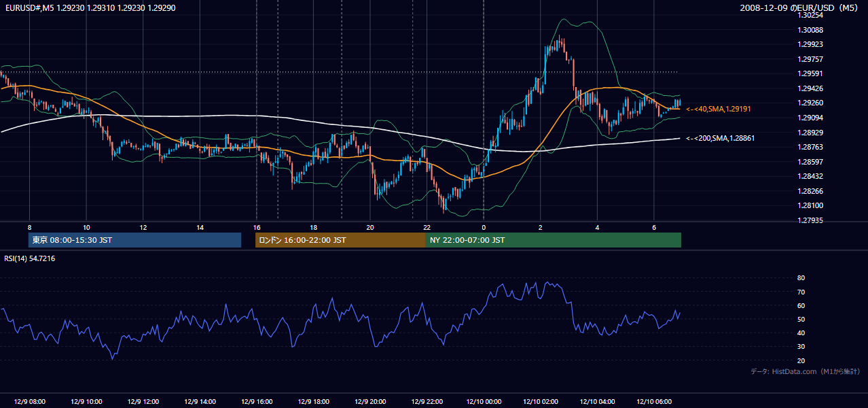Click RSI level 60 on the scale

[x=801, y=305]
